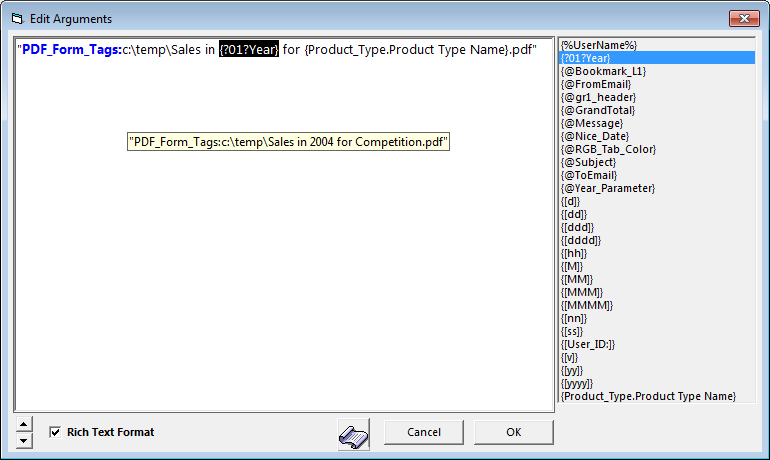770x460 pixels.
Task: Select {@Year_Parameter} in the field list
Action: click(657, 188)
